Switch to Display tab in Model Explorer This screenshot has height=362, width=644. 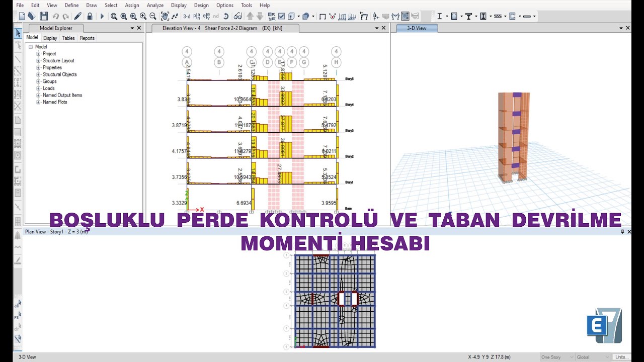pos(50,38)
